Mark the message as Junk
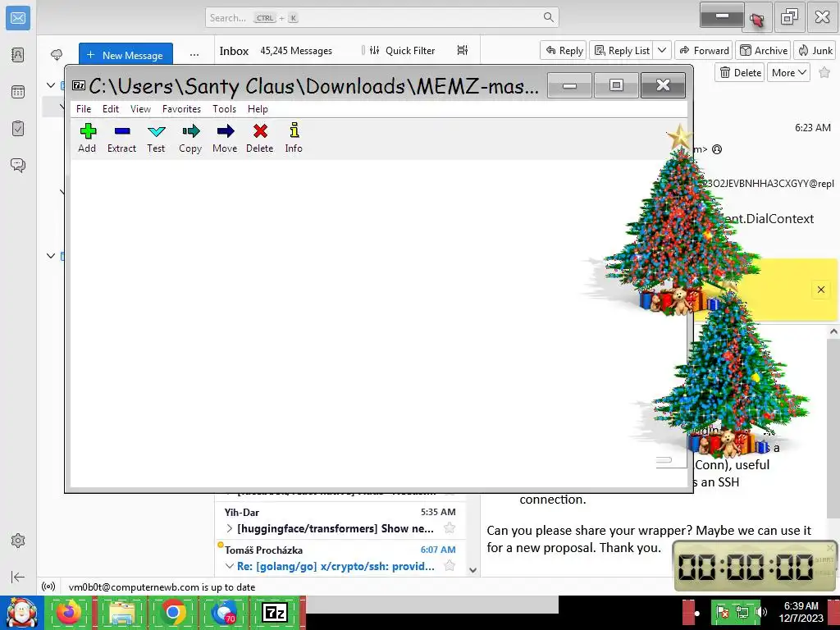The image size is (840, 630). (x=815, y=50)
